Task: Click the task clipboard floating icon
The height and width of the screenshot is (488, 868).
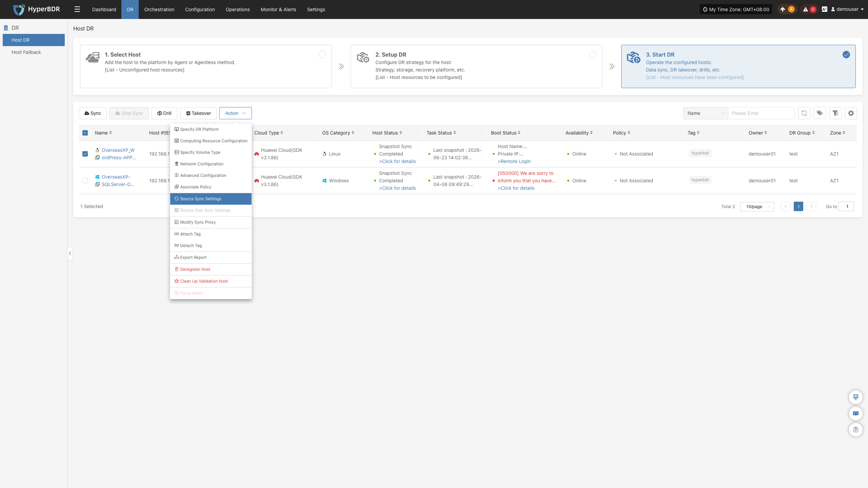Action: [856, 430]
